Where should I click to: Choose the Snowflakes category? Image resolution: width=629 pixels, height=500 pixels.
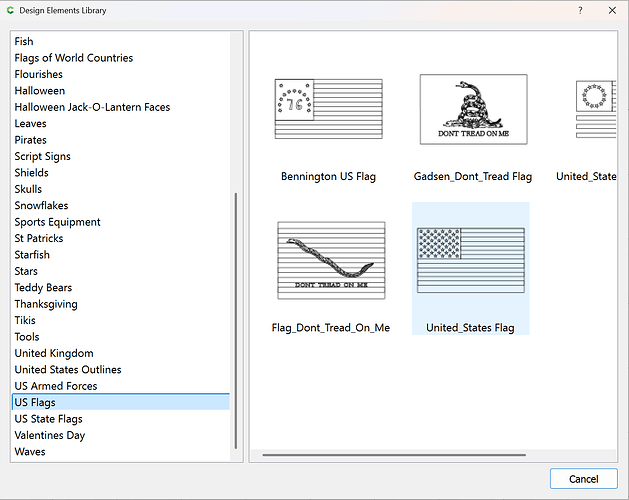(41, 205)
